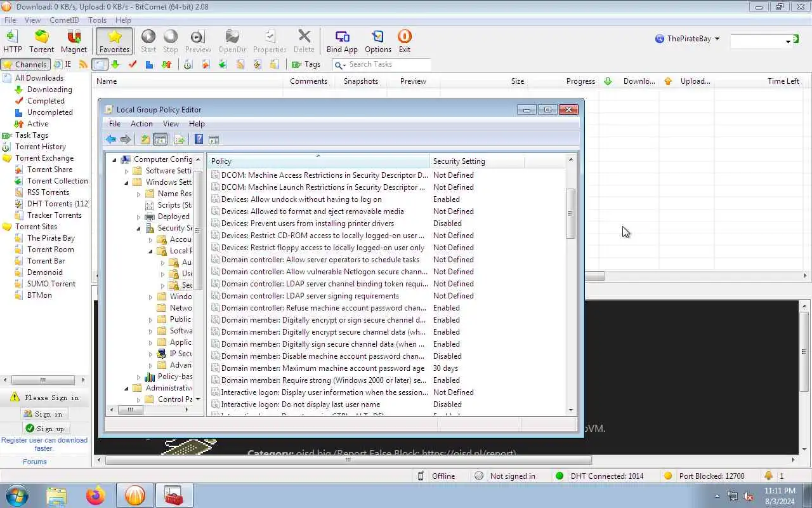The width and height of the screenshot is (812, 508).
Task: Open View menu in Group Policy Editor
Action: 171,124
